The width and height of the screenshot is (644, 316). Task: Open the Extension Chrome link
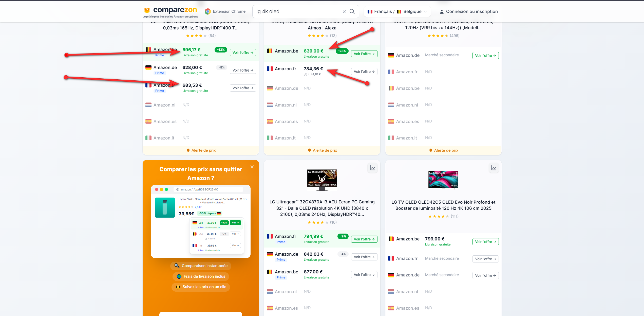[225, 11]
